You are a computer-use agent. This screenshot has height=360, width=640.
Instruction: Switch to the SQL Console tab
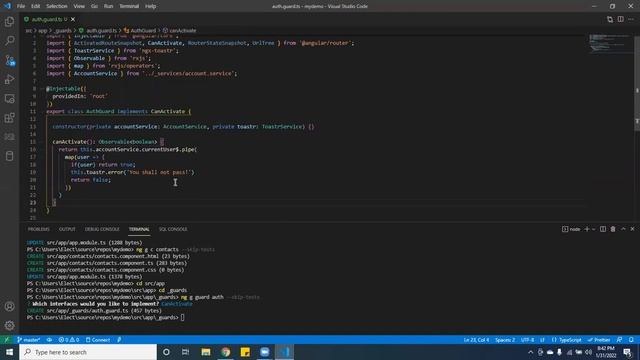click(173, 229)
